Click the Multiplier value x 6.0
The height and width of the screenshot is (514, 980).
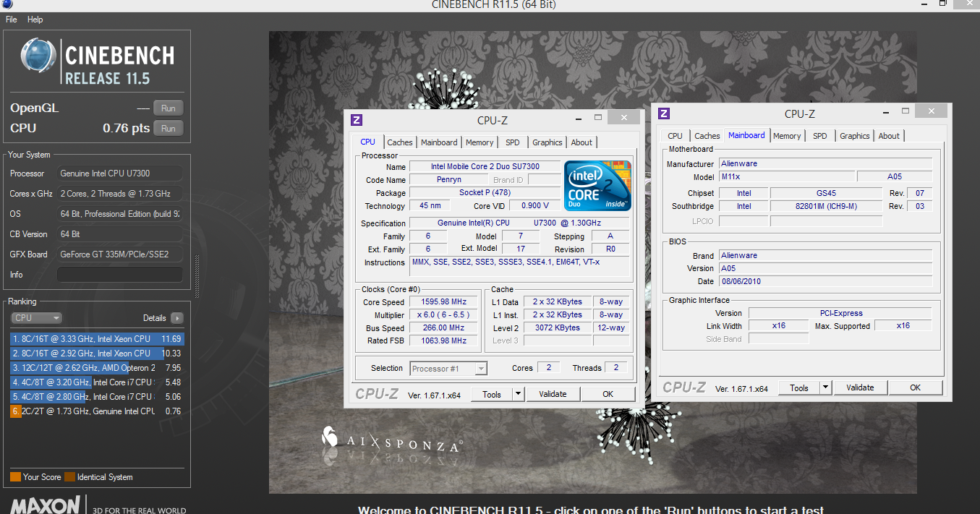(x=445, y=315)
